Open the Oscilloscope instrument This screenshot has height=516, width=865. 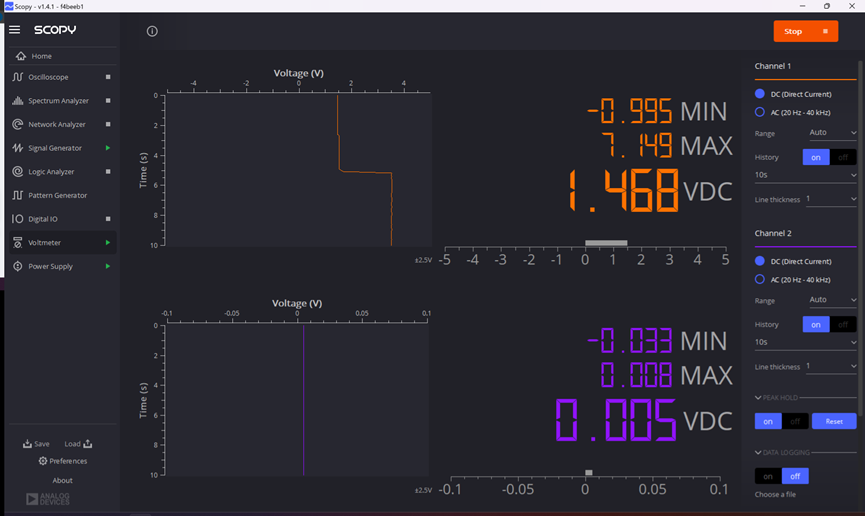(63, 77)
